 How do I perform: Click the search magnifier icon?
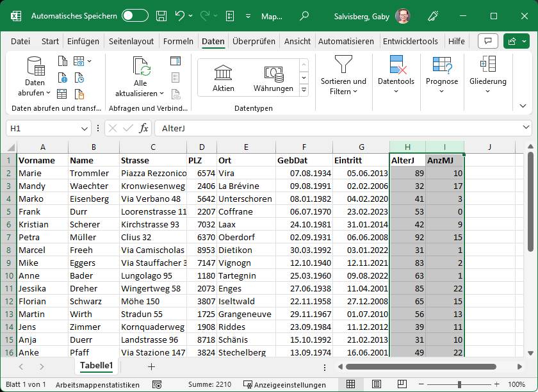(304, 16)
